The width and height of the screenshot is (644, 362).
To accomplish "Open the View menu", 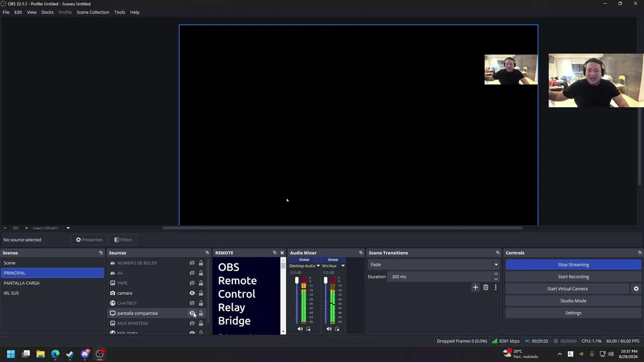I will (32, 12).
